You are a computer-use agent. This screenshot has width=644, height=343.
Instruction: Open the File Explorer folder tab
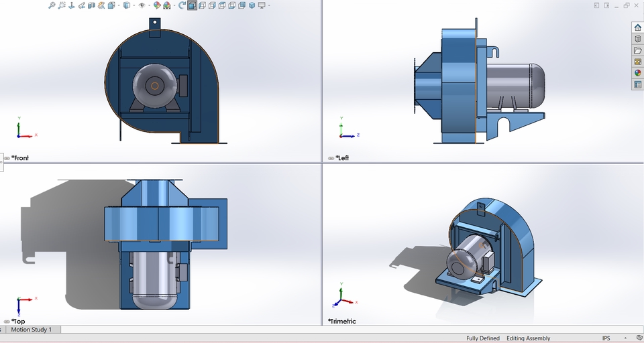[637, 50]
